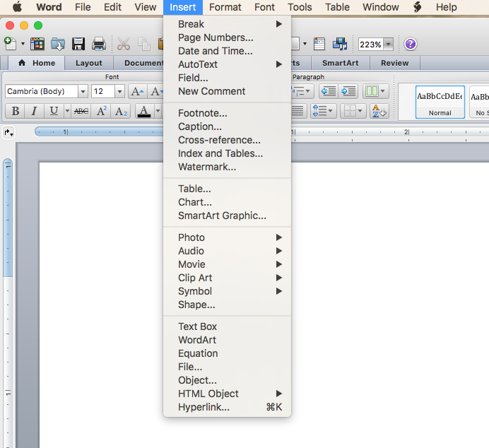Choose Page Numbers... from Insert menu
Screen dimensions: 489x448
[227, 37]
